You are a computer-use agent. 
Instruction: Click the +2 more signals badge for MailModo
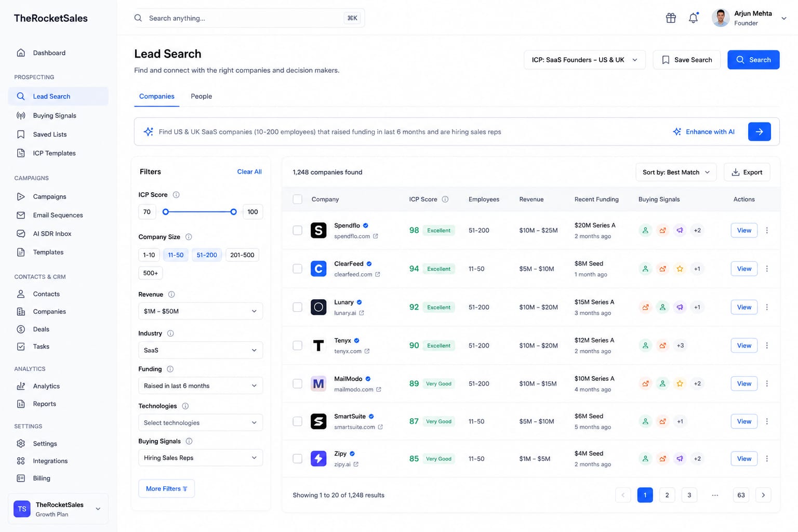697,384
